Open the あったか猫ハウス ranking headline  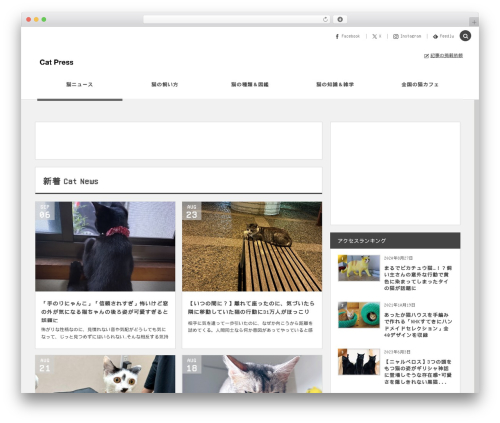418,325
